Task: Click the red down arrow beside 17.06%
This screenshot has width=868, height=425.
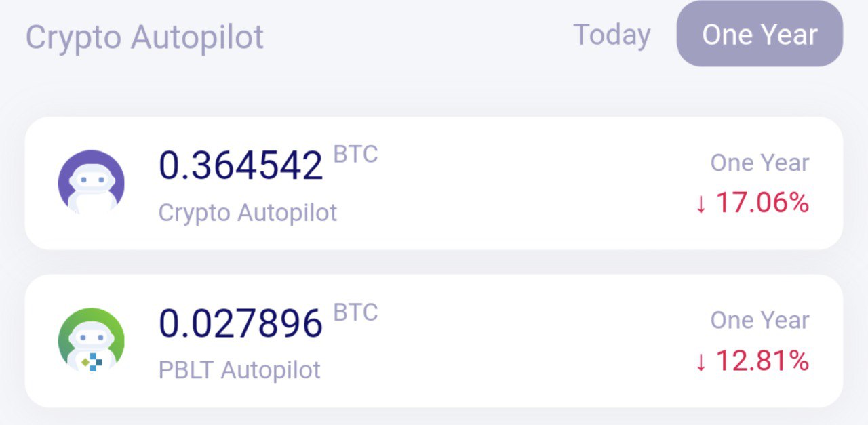Action: point(701,205)
